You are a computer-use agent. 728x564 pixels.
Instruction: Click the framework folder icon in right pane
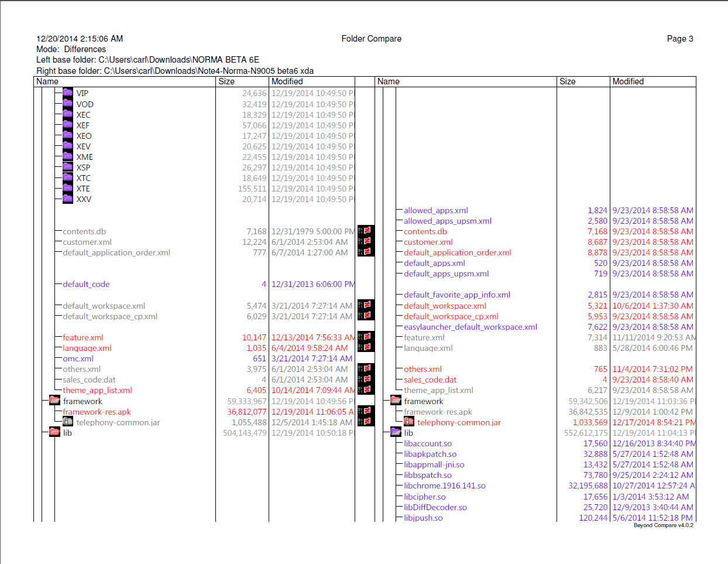coord(396,401)
